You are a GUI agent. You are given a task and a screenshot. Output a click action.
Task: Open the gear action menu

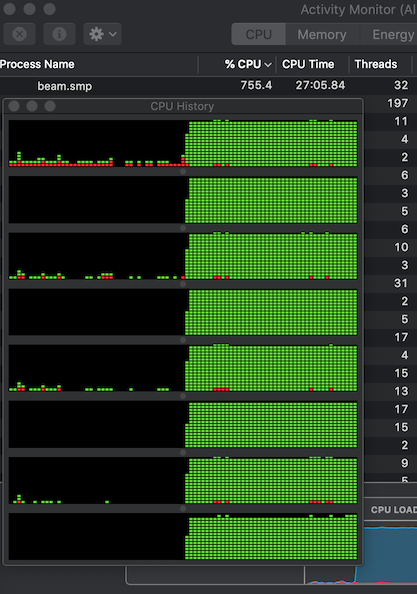coord(102,34)
